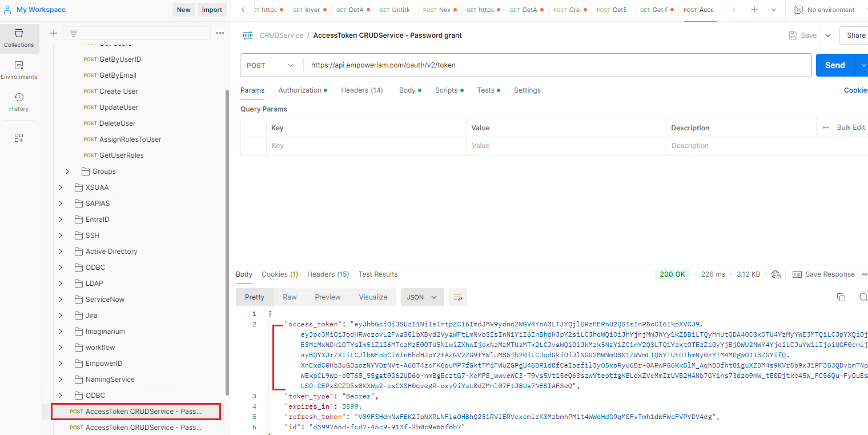
Task: Switch to the Settings tab
Action: click(527, 90)
